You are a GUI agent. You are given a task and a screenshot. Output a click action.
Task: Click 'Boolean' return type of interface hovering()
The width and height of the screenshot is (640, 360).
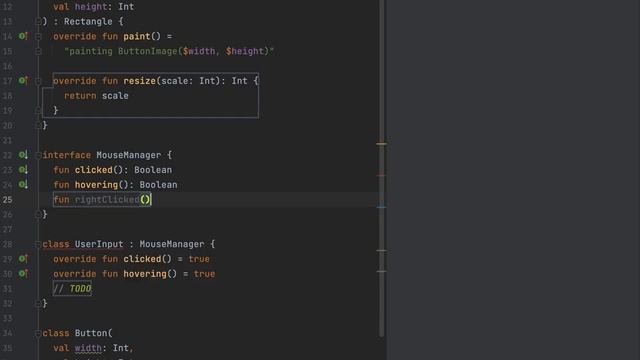[x=158, y=184]
